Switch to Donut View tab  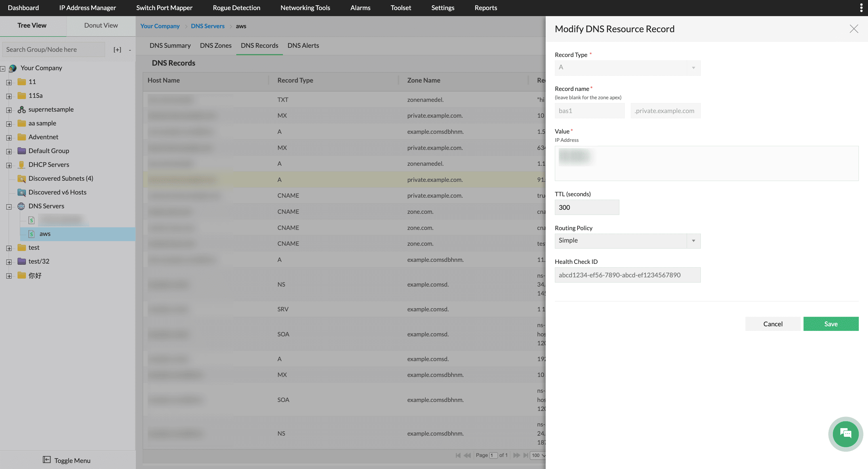101,26
